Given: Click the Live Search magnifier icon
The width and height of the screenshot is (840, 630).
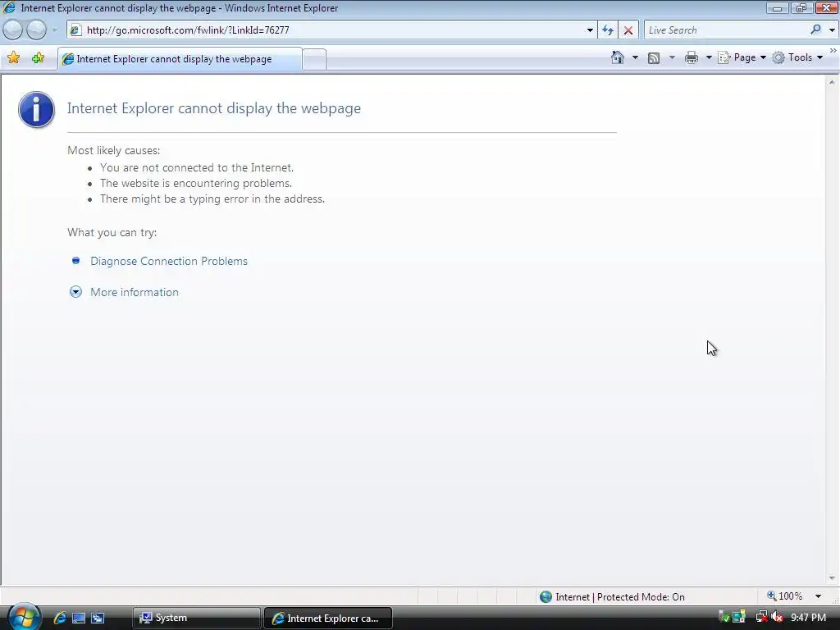Looking at the screenshot, I should 815,30.
